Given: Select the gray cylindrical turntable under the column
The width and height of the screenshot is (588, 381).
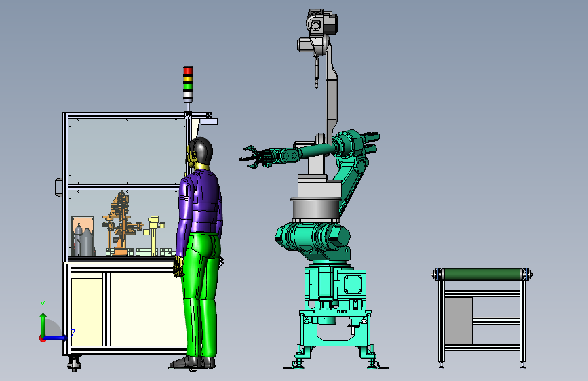Looking at the screenshot, I should pos(315,210).
